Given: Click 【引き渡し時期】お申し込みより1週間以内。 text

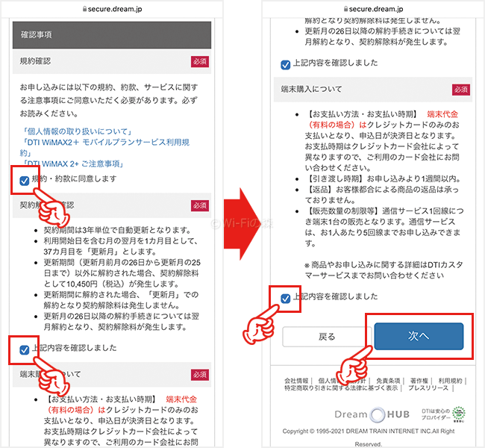Looking at the screenshot, I should coord(384,178).
